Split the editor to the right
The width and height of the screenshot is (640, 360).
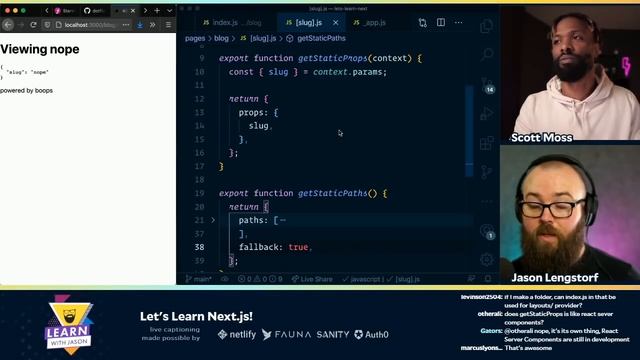441,22
